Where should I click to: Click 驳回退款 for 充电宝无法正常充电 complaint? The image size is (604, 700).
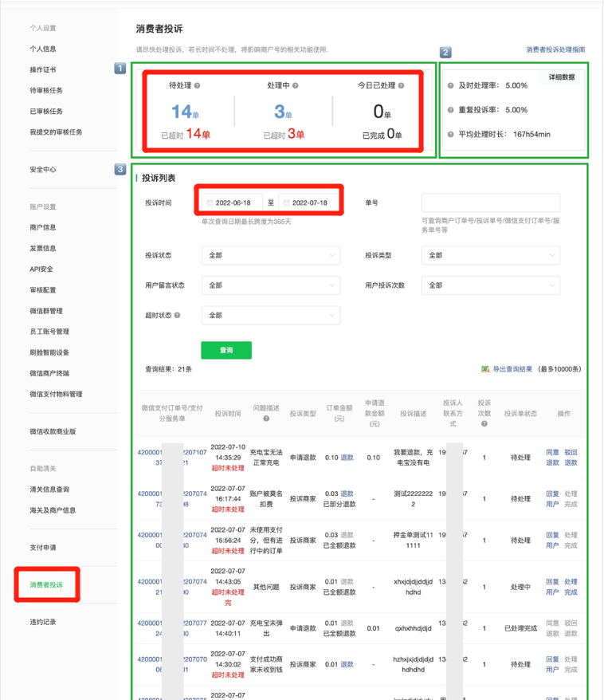click(571, 458)
